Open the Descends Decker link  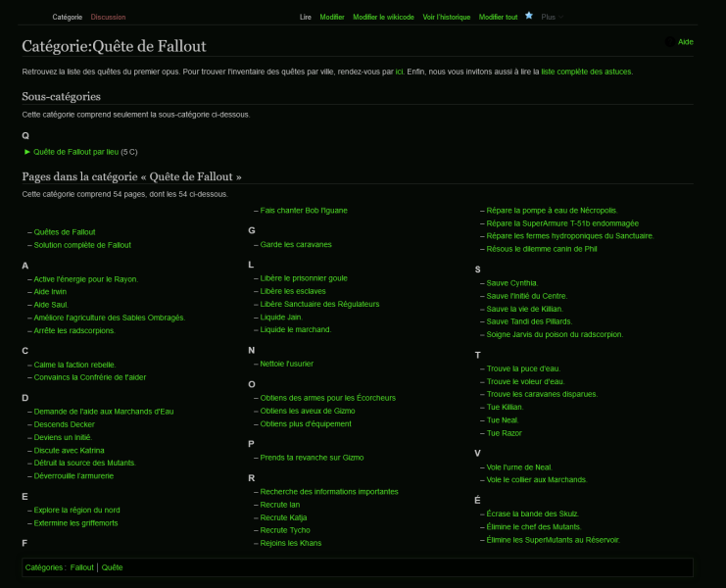[x=64, y=424]
